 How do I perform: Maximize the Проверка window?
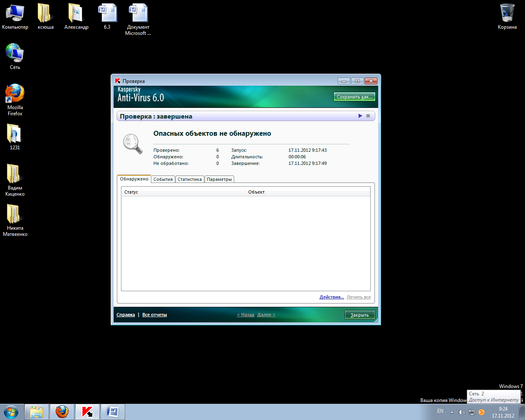tap(357, 81)
